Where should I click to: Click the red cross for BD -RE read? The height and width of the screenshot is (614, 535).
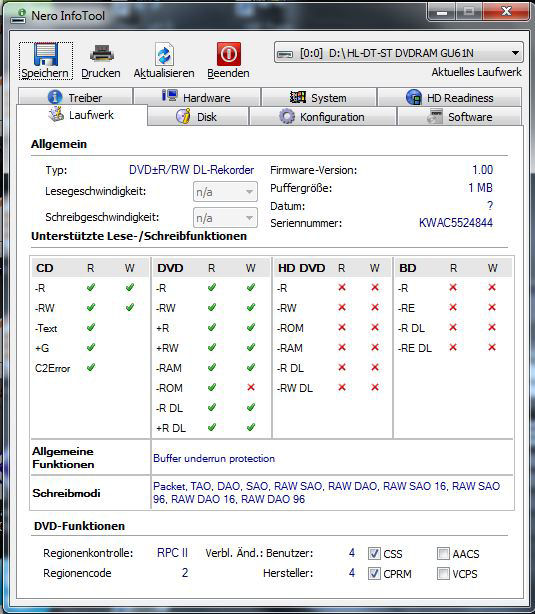click(x=453, y=307)
